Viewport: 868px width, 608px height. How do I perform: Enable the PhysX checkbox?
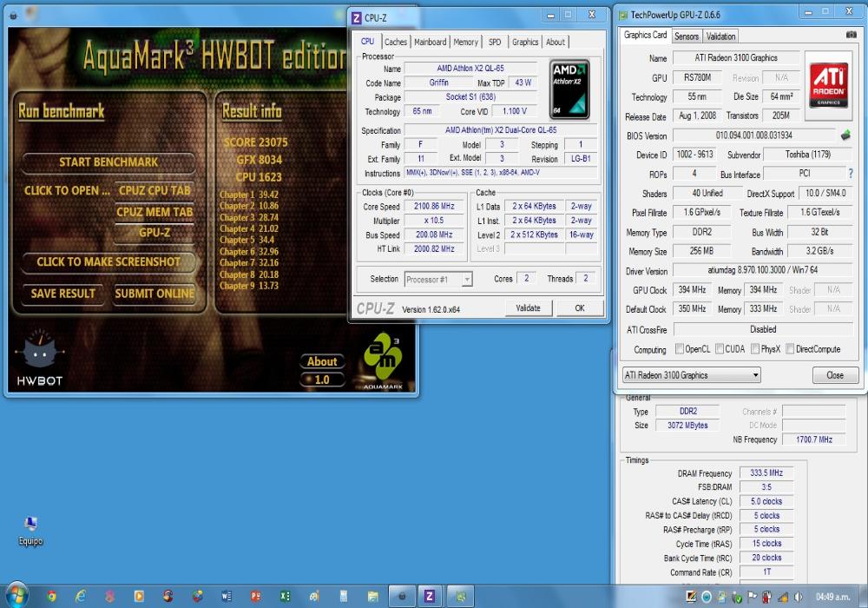(755, 349)
